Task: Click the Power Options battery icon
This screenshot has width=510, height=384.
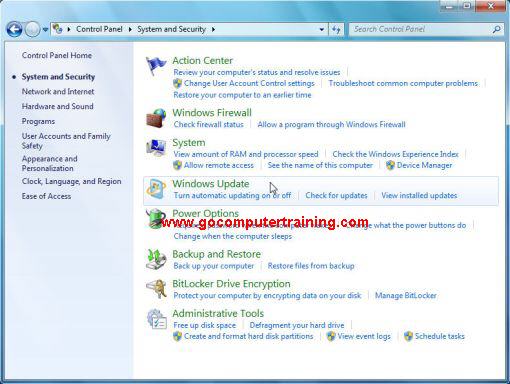Action: 155,218
